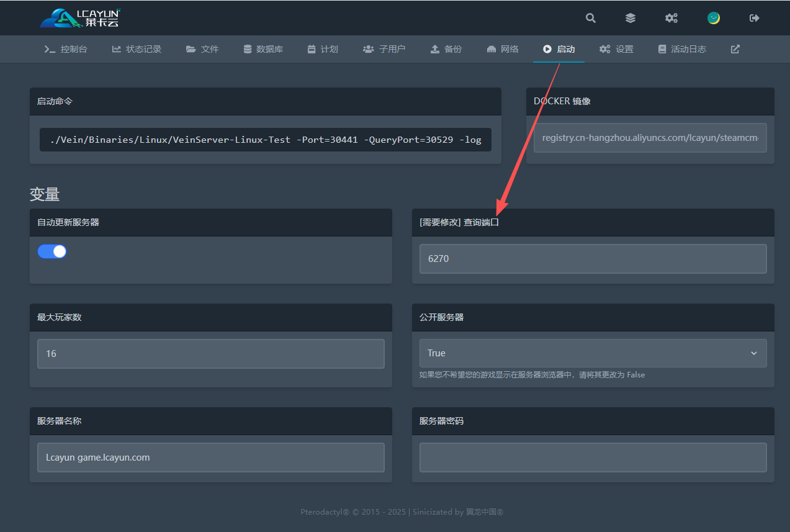Click the empty 服务器密码 field

point(593,458)
